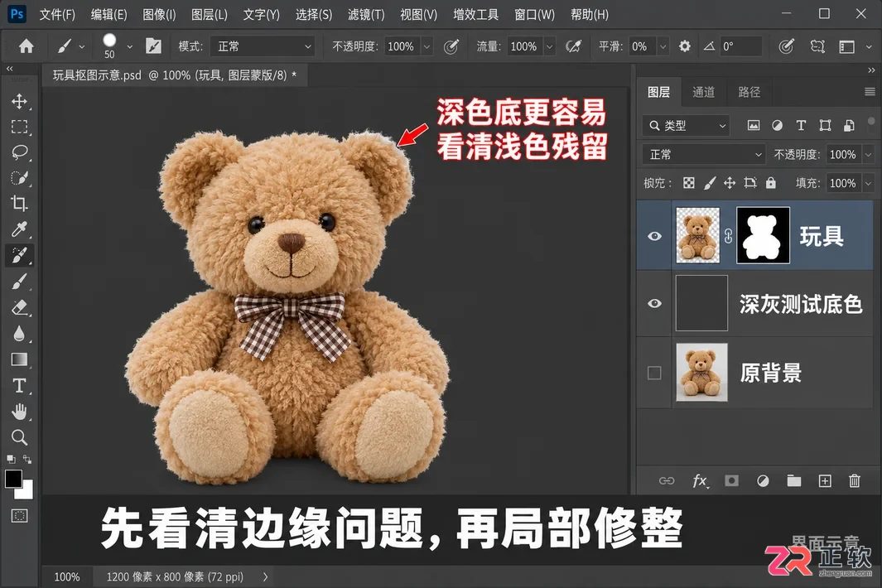Toggle pressure for opacity icon
The width and height of the screenshot is (882, 588).
(451, 46)
